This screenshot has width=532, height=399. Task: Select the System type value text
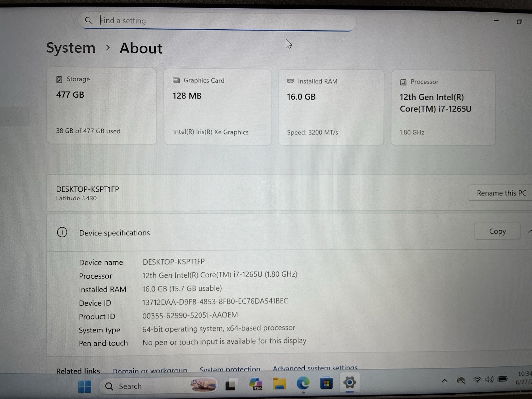[218, 328]
